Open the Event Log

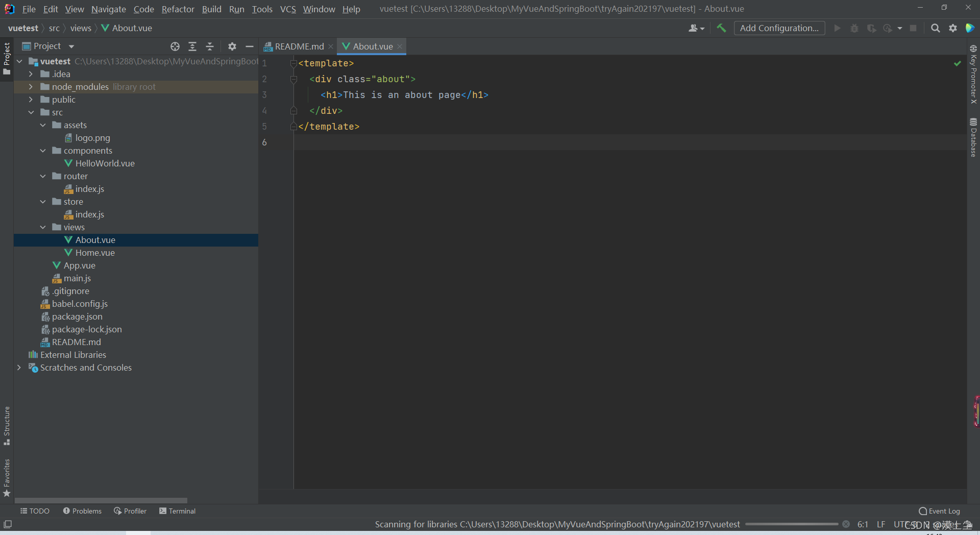pyautogui.click(x=939, y=511)
